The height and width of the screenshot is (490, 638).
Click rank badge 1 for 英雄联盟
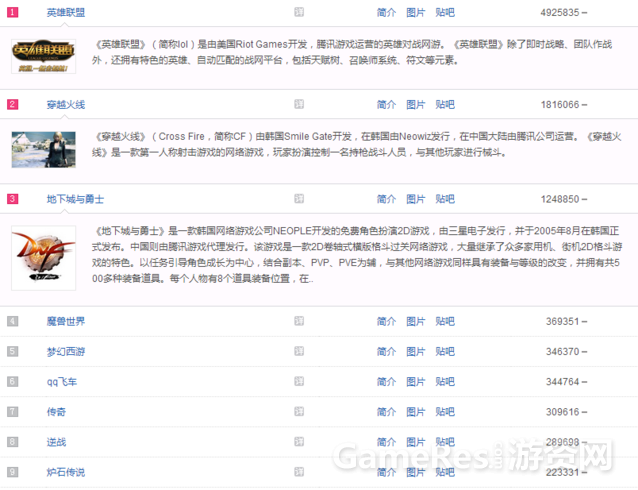(x=13, y=12)
